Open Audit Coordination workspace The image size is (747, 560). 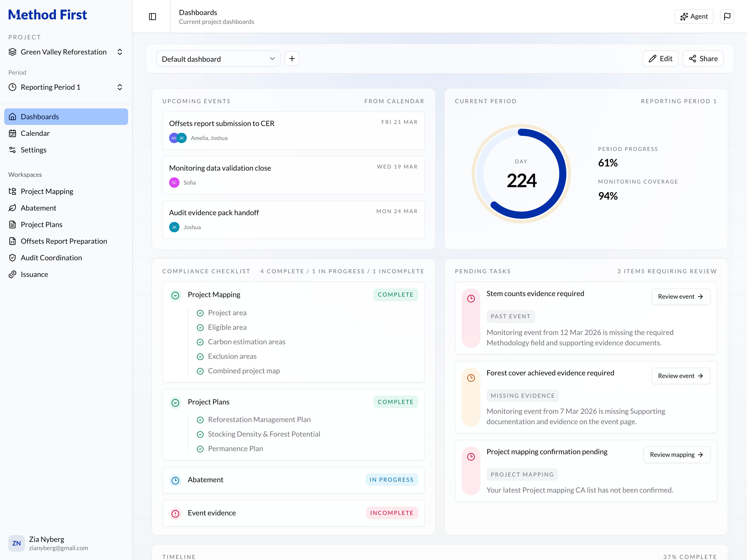point(66,257)
